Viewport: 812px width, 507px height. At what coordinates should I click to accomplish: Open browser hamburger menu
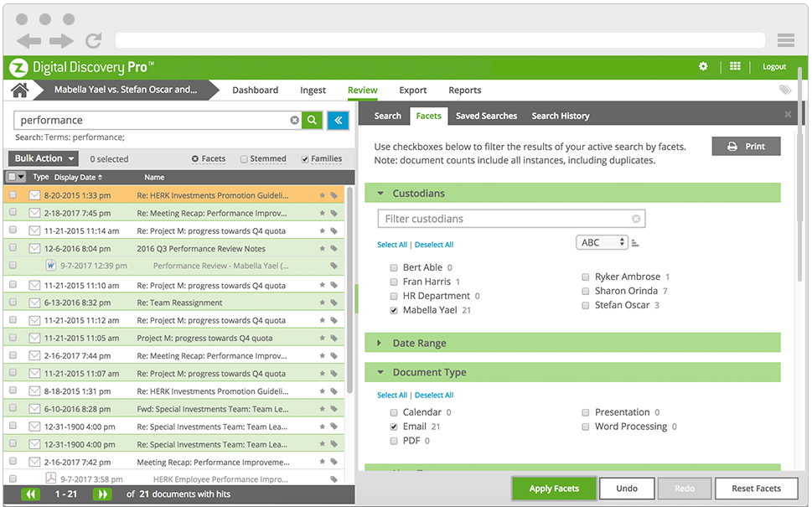[785, 40]
